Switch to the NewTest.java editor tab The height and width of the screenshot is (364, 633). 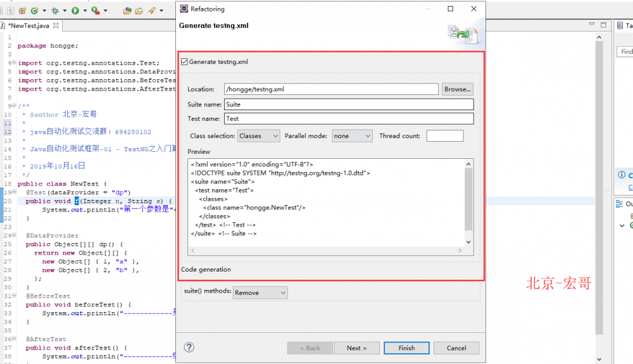(28, 25)
